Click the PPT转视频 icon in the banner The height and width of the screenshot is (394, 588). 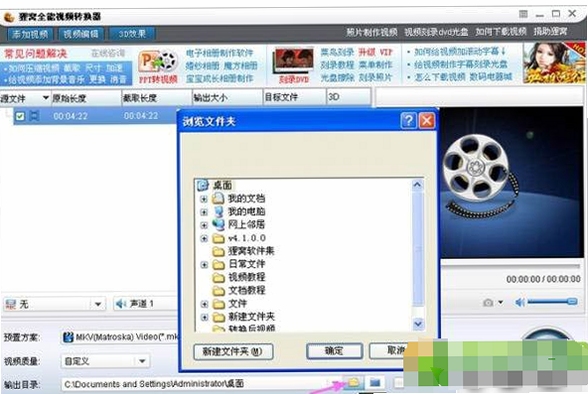158,62
